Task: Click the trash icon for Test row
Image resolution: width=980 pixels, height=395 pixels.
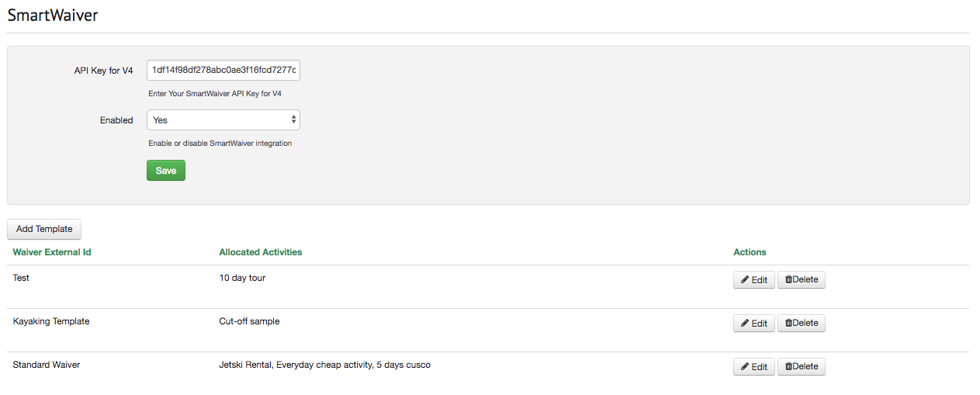Action: [788, 280]
